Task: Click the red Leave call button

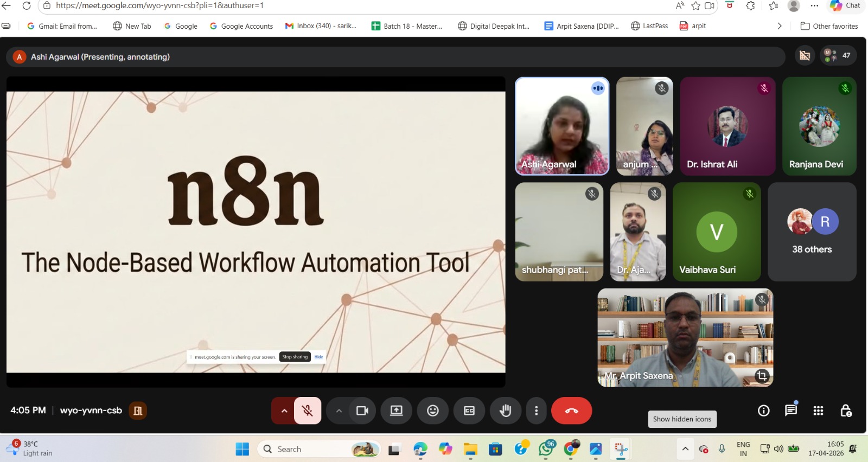Action: pos(571,410)
